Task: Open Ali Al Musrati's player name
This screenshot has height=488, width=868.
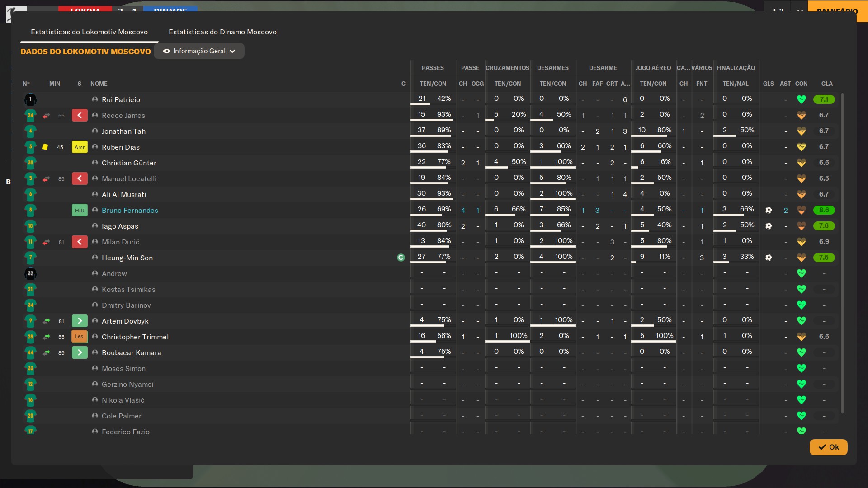Action: click(x=124, y=195)
